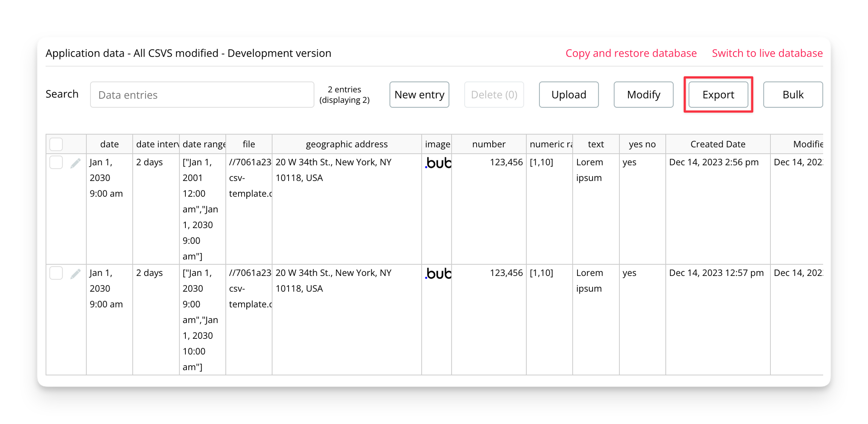Select the second entry's row checkbox
The image size is (868, 424).
pyautogui.click(x=56, y=273)
